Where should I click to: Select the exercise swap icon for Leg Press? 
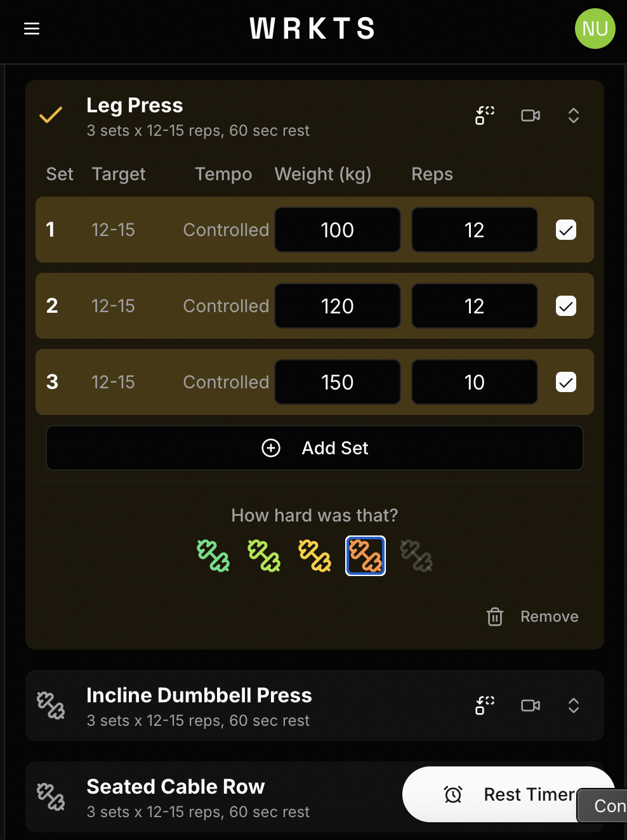tap(484, 115)
